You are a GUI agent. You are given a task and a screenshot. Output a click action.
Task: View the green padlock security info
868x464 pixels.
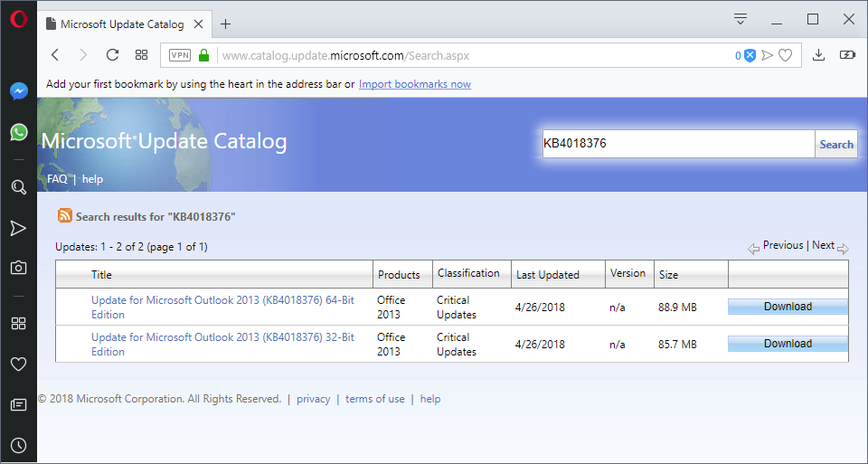(203, 55)
